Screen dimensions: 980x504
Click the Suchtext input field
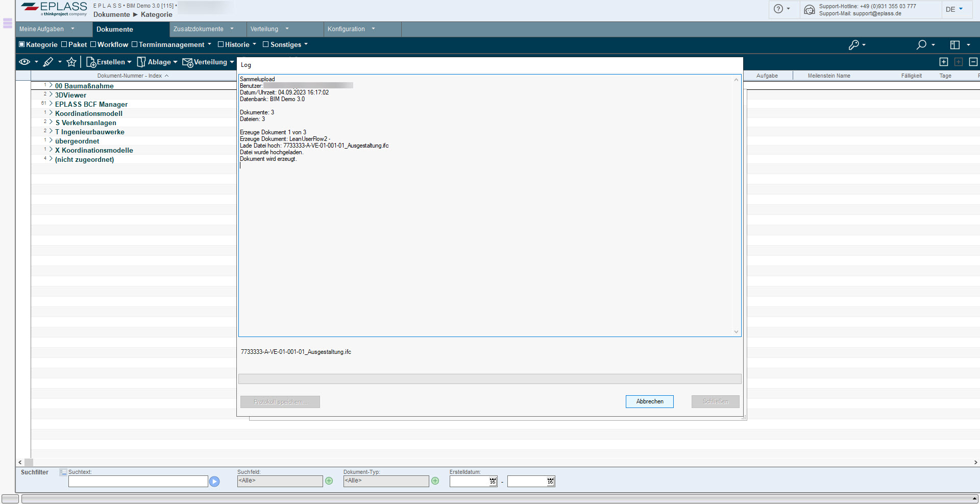click(138, 482)
